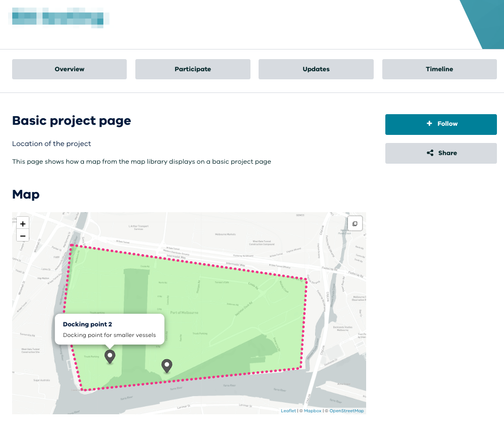Open the Overview tab
504x436 pixels.
(x=69, y=69)
